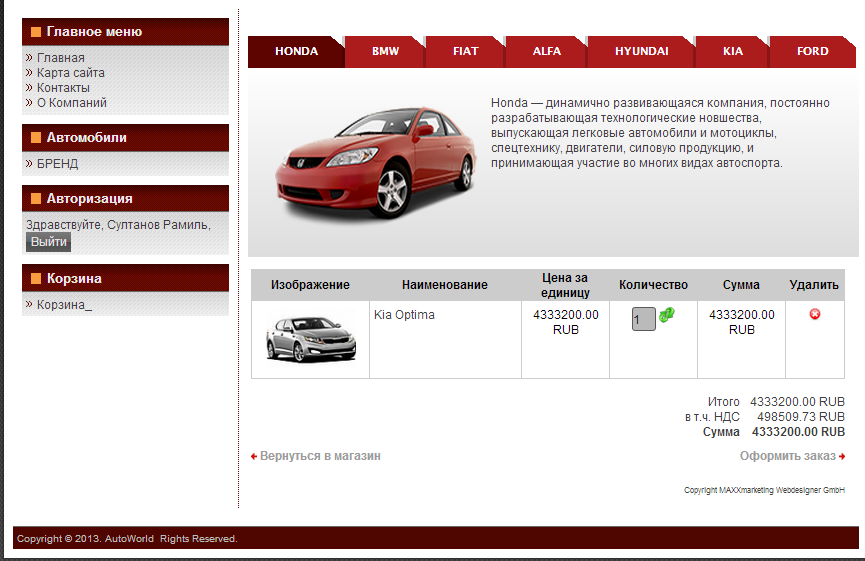Open БРЕНД under Автомобили

(57, 164)
